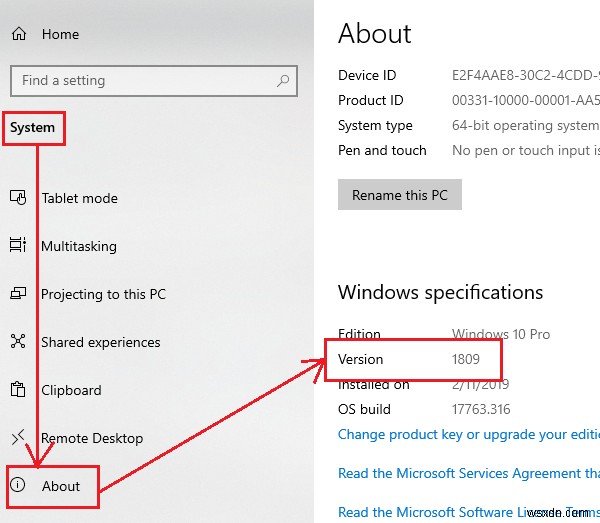Open the Home settings page
This screenshot has width=600, height=523.
(x=60, y=34)
